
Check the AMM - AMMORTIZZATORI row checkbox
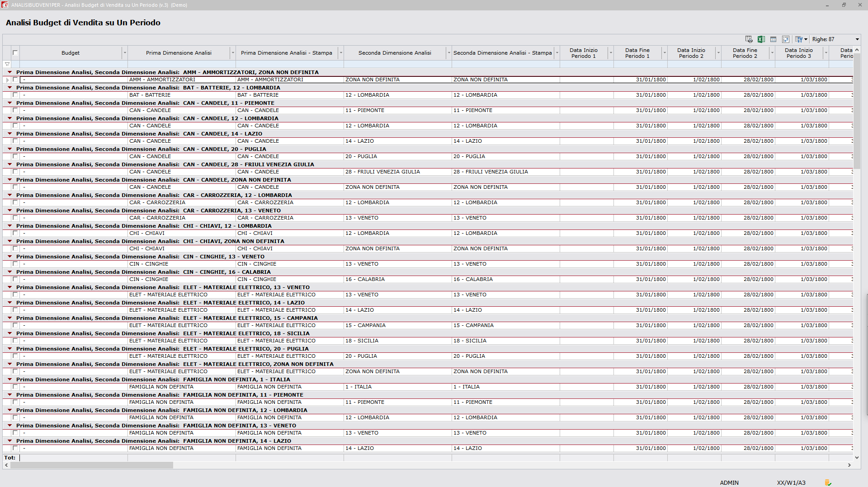[x=15, y=80]
